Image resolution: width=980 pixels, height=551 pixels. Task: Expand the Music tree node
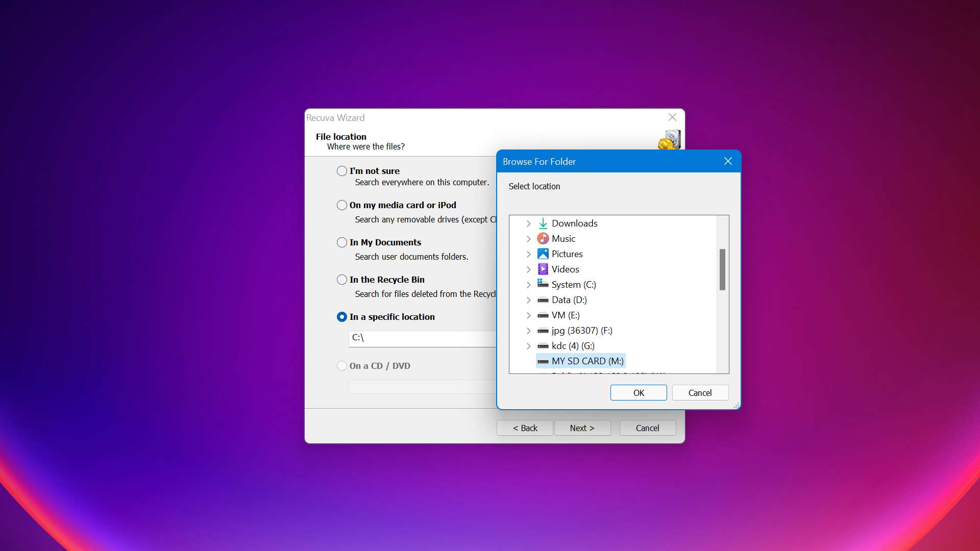529,239
